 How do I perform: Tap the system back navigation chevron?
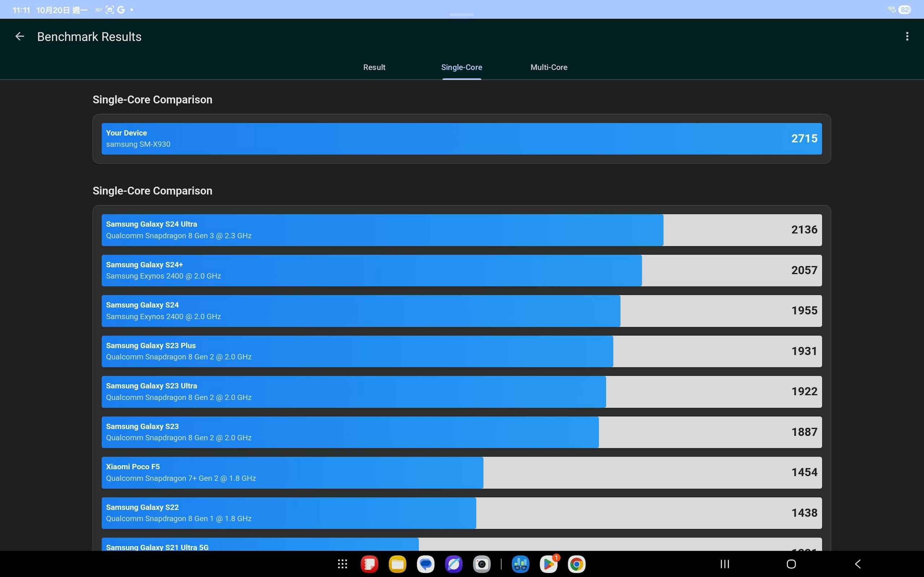(858, 564)
